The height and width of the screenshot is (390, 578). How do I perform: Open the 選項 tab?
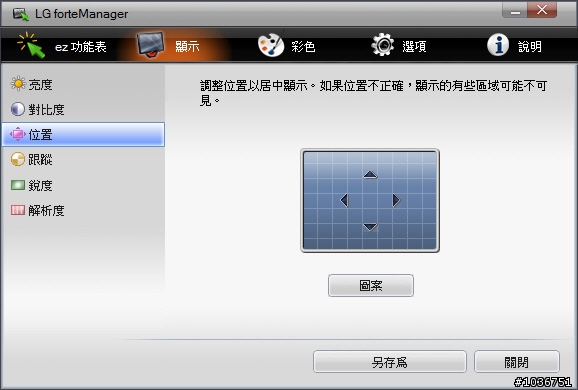coord(398,46)
